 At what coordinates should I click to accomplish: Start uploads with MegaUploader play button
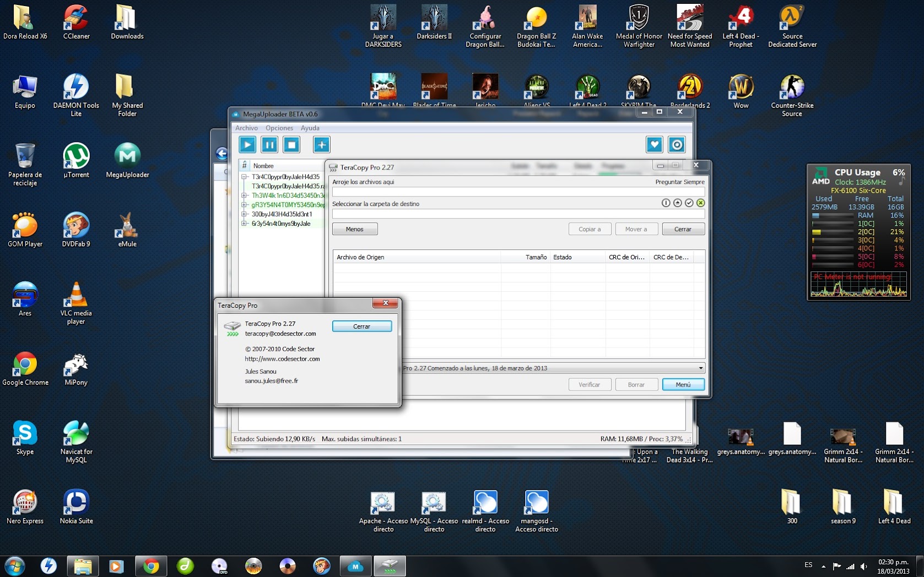click(247, 145)
